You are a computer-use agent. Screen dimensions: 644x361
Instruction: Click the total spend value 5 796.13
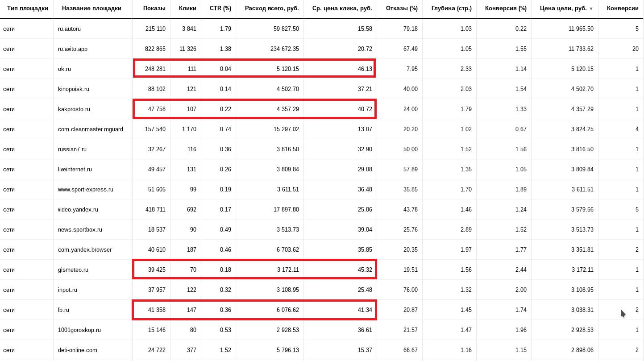(288, 350)
